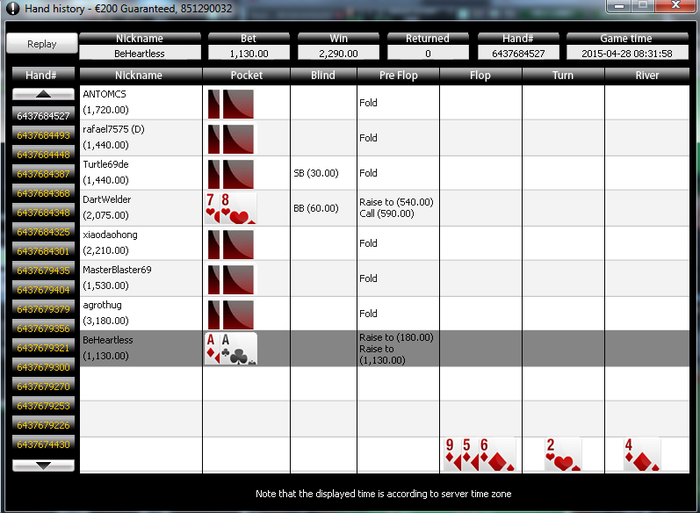
Task: Load hand 6437679226
Action: pos(43,425)
